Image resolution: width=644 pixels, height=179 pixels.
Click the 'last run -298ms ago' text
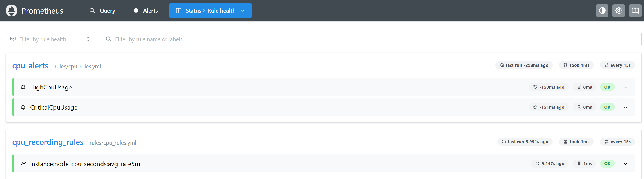click(527, 65)
